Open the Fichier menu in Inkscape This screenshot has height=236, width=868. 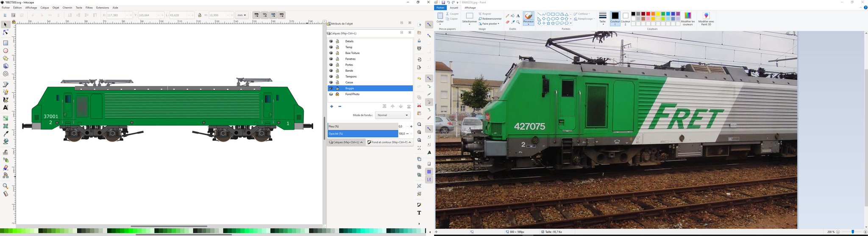click(6, 8)
